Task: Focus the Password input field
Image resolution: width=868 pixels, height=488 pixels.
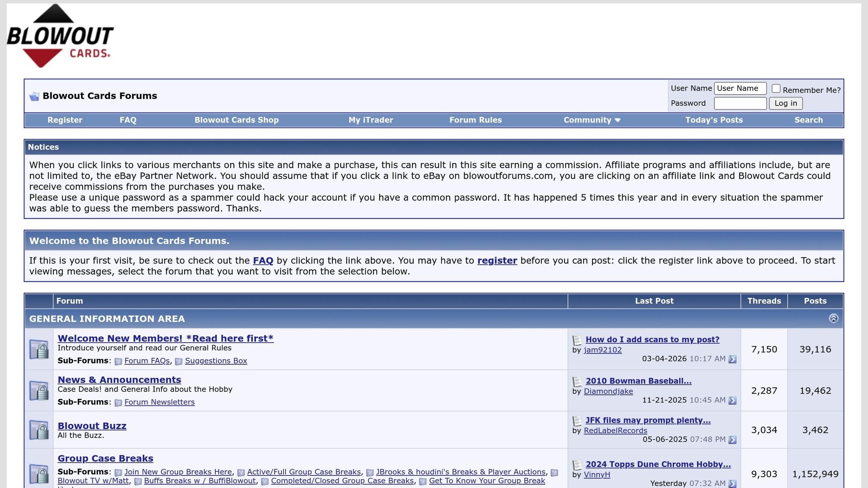Action: click(x=740, y=103)
